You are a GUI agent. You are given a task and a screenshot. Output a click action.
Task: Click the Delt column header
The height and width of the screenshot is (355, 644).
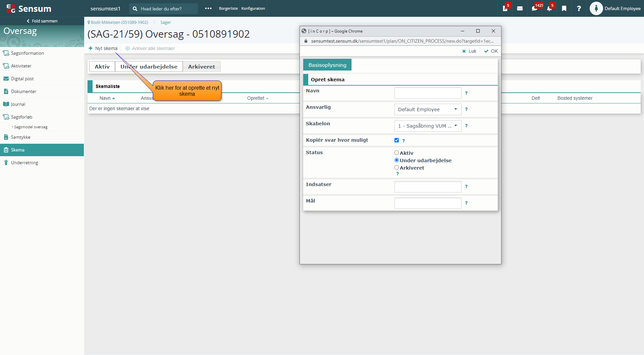point(536,98)
